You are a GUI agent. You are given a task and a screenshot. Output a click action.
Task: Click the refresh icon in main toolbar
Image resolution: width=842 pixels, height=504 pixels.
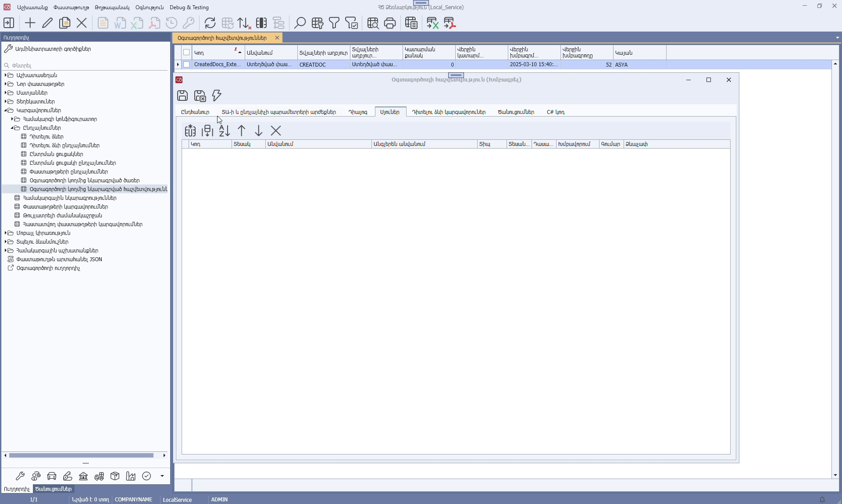[x=210, y=23]
